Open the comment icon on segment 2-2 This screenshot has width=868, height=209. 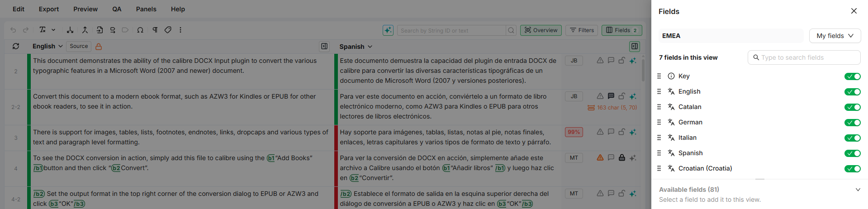click(611, 96)
